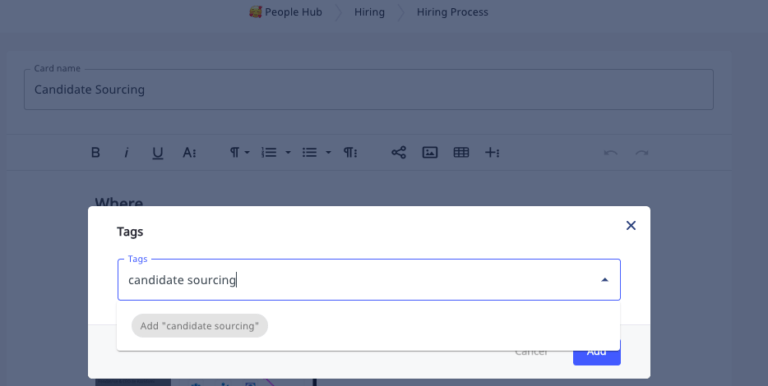Expand paragraph format dropdown arrow

(247, 152)
